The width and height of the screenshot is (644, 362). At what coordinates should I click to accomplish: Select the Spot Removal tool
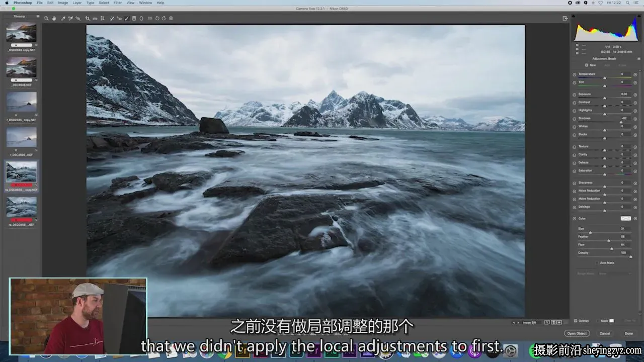[112, 18]
